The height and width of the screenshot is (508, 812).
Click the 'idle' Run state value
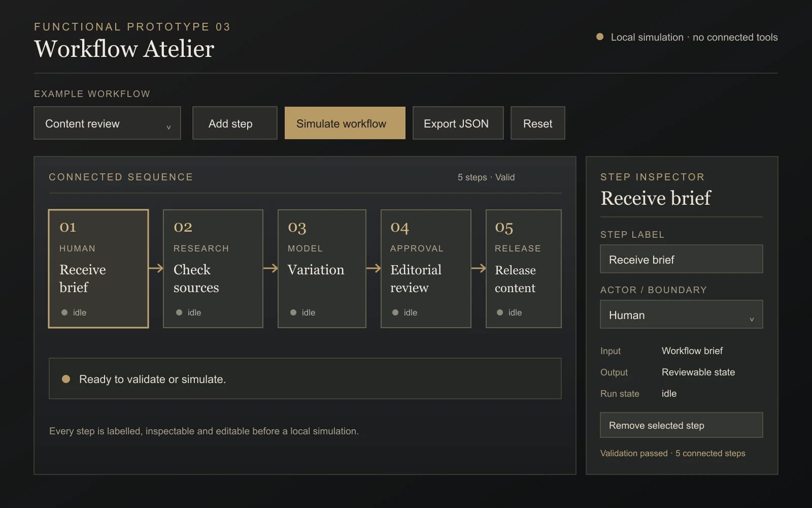point(669,394)
